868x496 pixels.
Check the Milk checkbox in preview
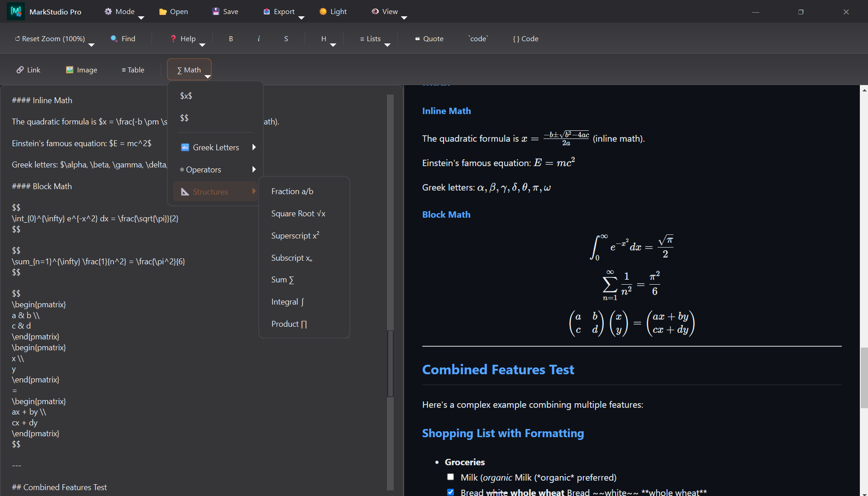[450, 477]
